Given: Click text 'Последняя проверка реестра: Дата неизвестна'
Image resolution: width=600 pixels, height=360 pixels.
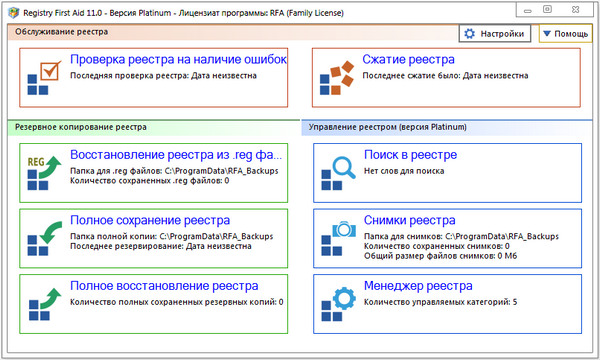Looking at the screenshot, I should [x=163, y=76].
